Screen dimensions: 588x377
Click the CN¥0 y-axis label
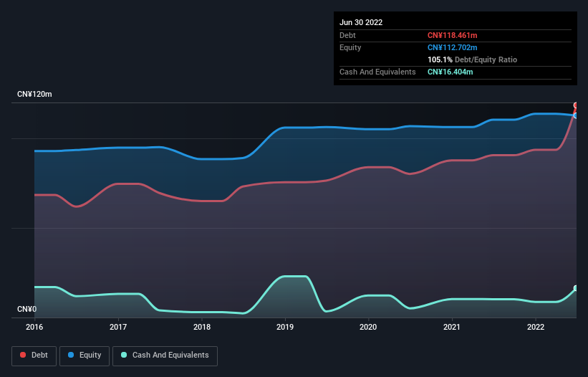point(27,309)
